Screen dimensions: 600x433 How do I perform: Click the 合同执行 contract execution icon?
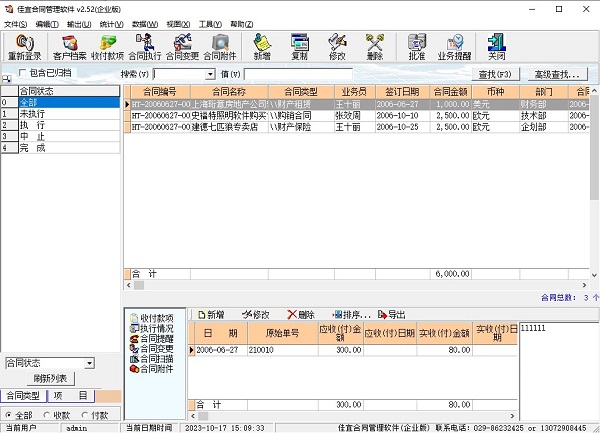pos(144,46)
